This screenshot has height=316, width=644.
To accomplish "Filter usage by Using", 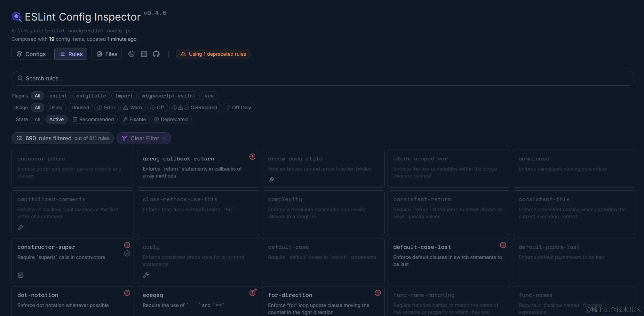I will pos(56,108).
